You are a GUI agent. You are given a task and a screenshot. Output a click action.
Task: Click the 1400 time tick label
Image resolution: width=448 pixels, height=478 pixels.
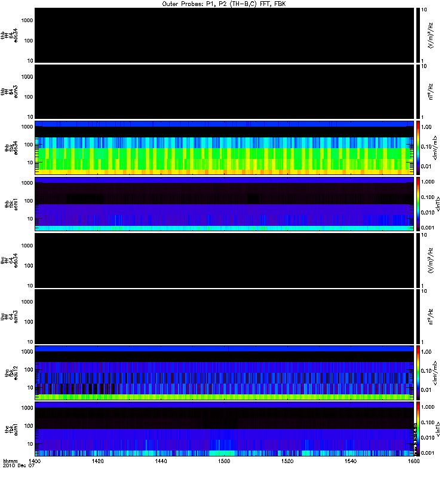coord(35,461)
